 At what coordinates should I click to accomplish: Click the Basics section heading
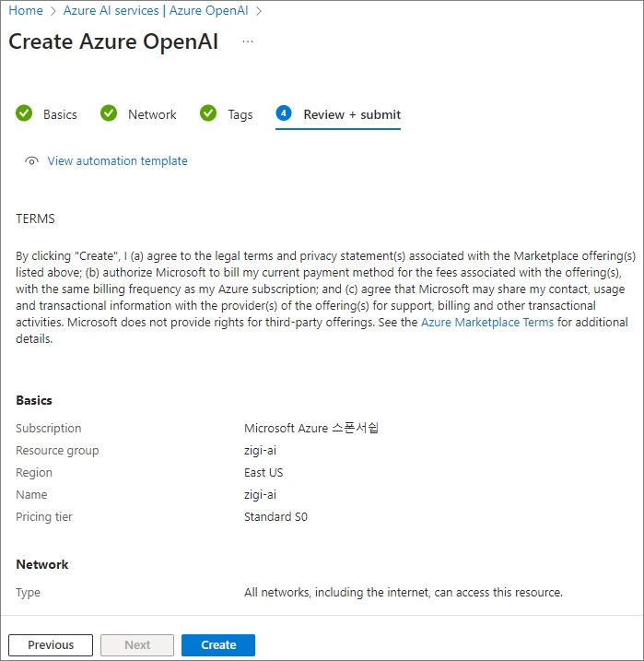click(x=34, y=400)
